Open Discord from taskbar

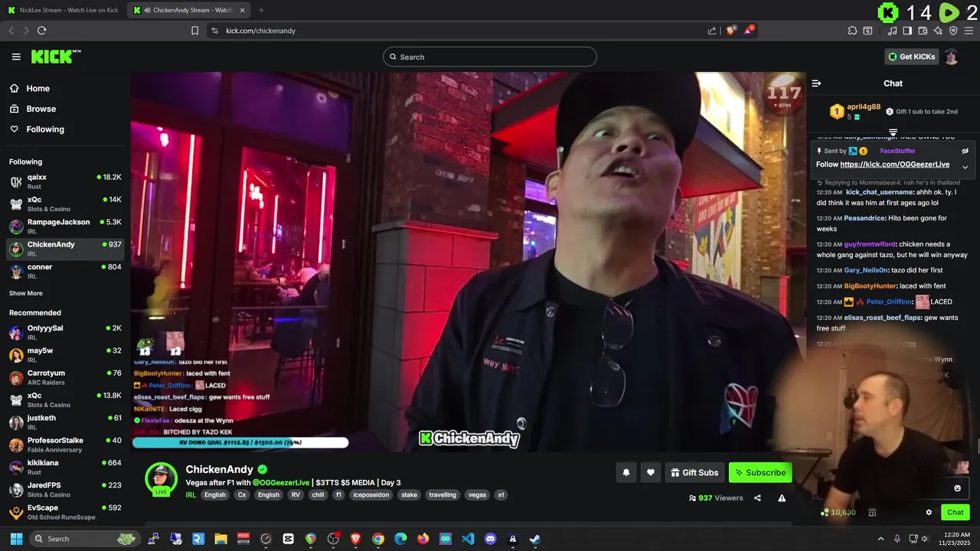pyautogui.click(x=490, y=539)
